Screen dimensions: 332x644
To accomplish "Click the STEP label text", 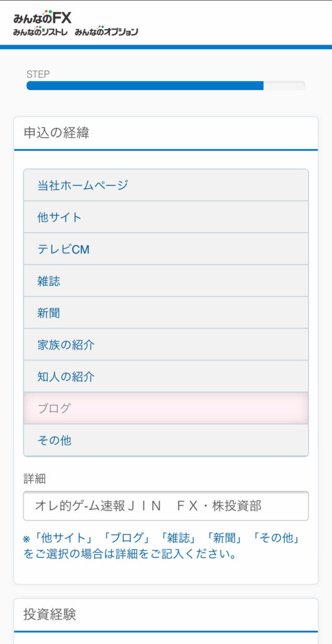I will [38, 74].
